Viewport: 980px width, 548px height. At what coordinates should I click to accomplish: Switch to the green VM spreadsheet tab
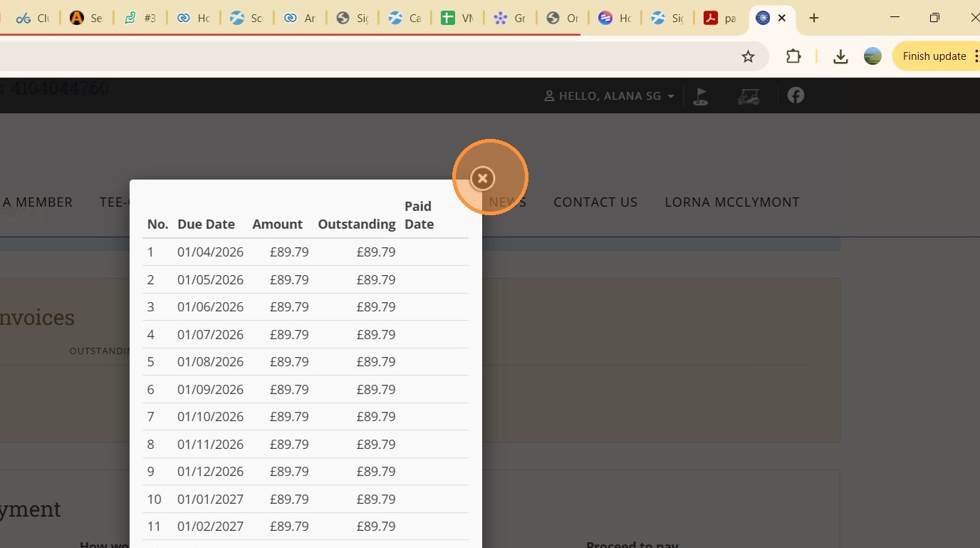point(457,19)
